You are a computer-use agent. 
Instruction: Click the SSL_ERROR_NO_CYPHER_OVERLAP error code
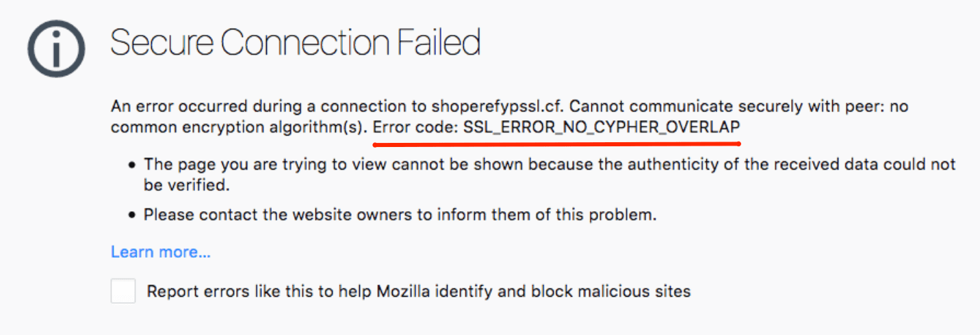click(x=602, y=127)
